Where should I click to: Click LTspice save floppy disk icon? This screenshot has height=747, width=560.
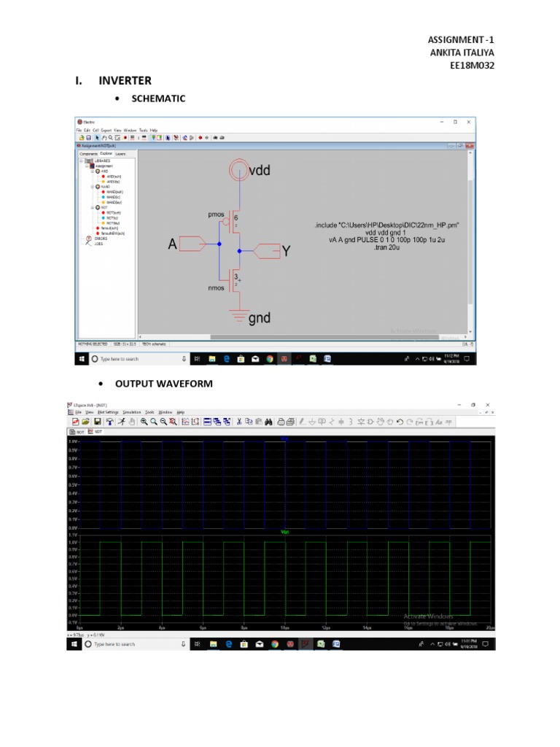[x=98, y=422]
